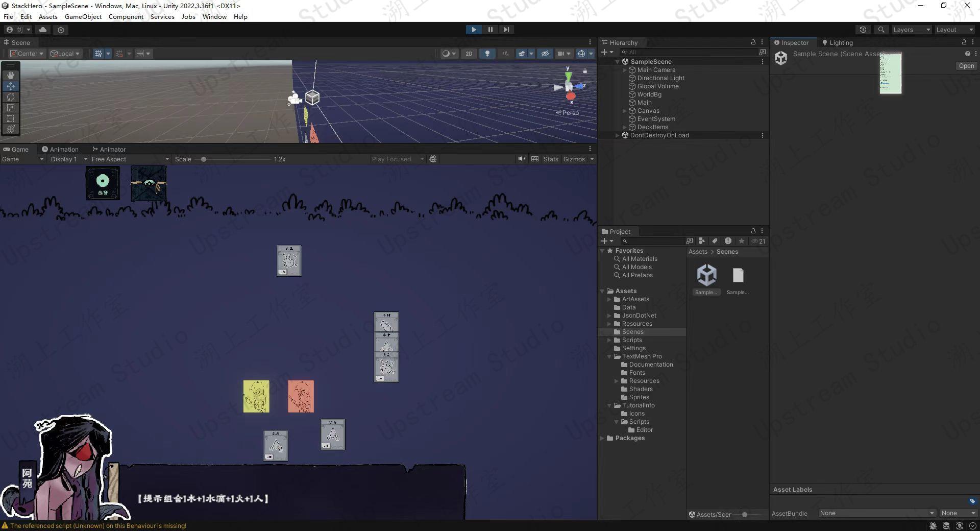The width and height of the screenshot is (980, 531).
Task: Select the Rect transform tool
Action: point(11,118)
